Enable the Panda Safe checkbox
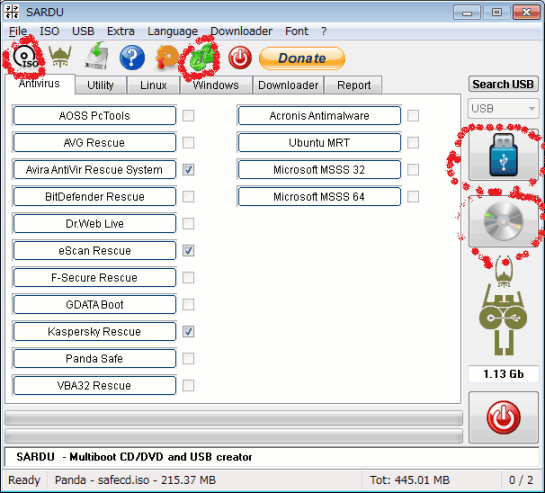 tap(188, 358)
